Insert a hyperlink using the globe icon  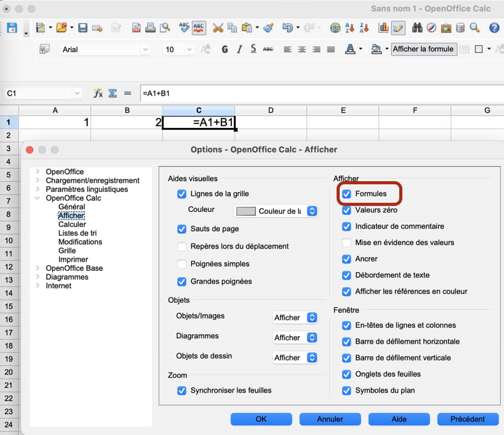[335, 28]
